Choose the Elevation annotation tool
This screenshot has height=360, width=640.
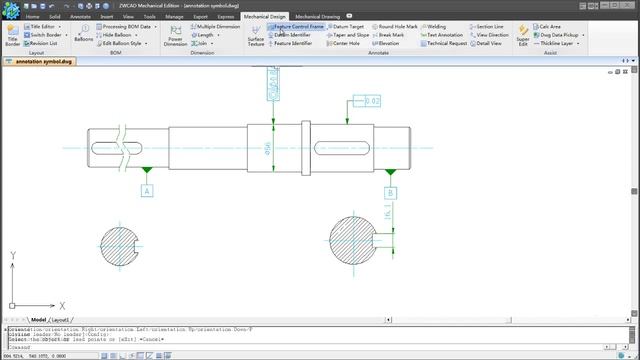[x=385, y=43]
